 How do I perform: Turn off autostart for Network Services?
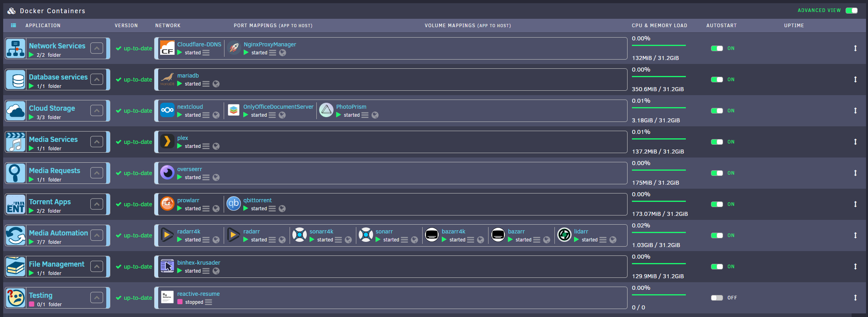pyautogui.click(x=717, y=48)
